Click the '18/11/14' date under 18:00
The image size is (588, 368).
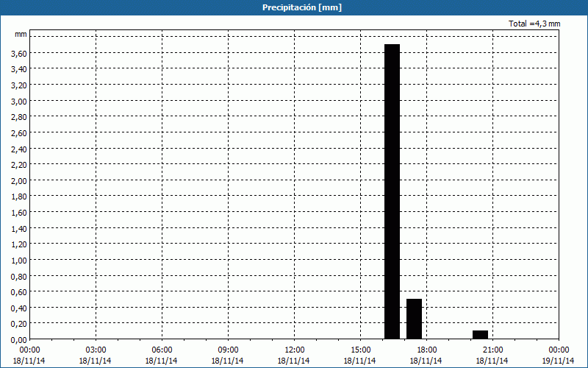[426, 361]
